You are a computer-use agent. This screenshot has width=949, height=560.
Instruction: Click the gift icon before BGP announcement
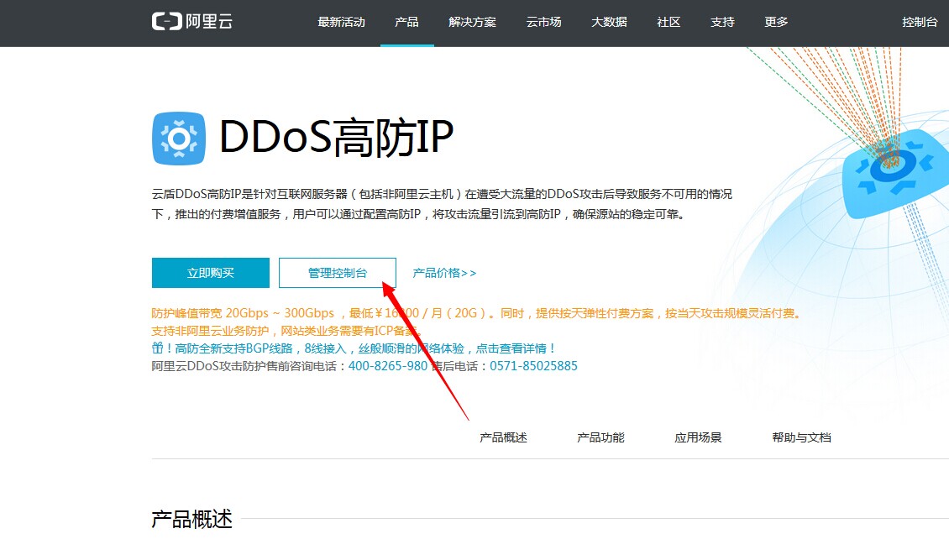[157, 348]
